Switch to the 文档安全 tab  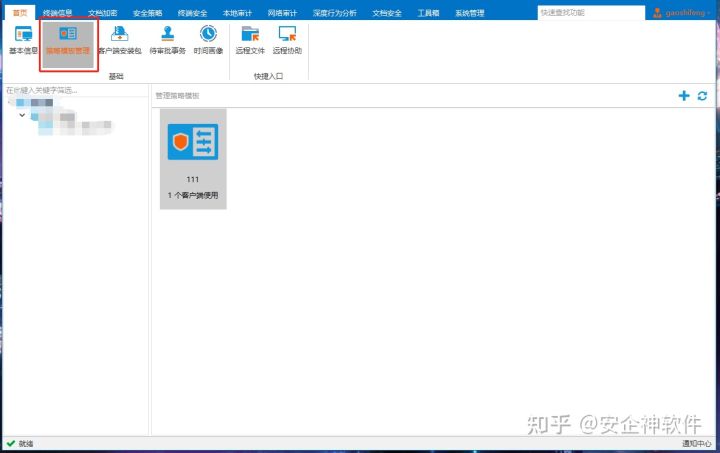pos(387,13)
